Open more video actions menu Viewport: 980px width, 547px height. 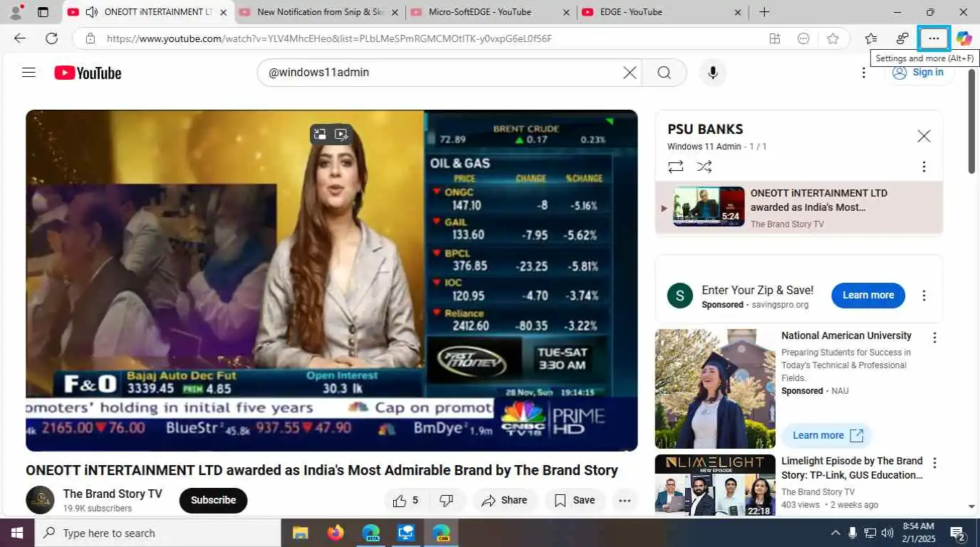tap(625, 500)
